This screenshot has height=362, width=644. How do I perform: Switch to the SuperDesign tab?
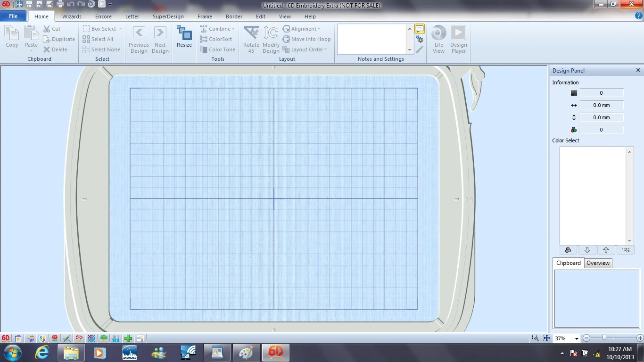[168, 16]
